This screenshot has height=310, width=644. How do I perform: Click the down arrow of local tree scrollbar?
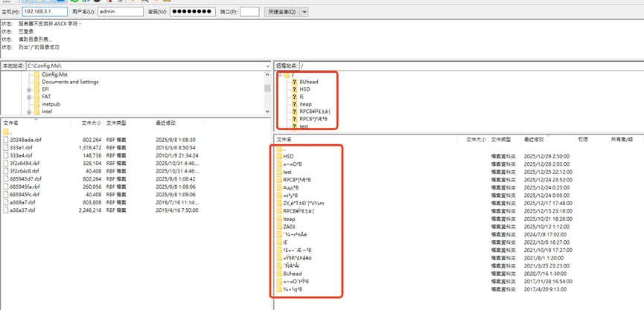(267, 111)
